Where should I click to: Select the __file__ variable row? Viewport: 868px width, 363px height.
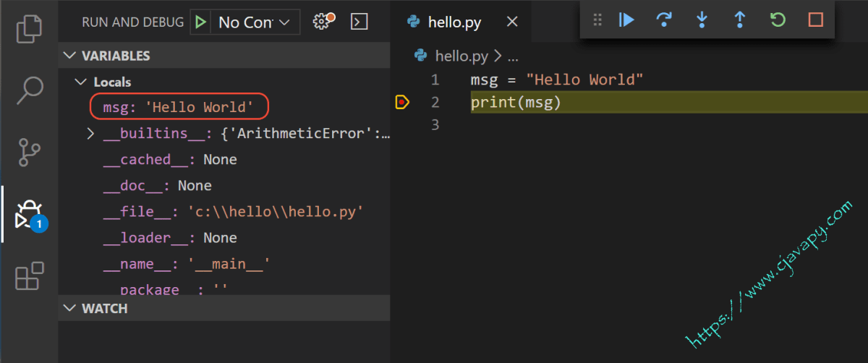tap(232, 212)
